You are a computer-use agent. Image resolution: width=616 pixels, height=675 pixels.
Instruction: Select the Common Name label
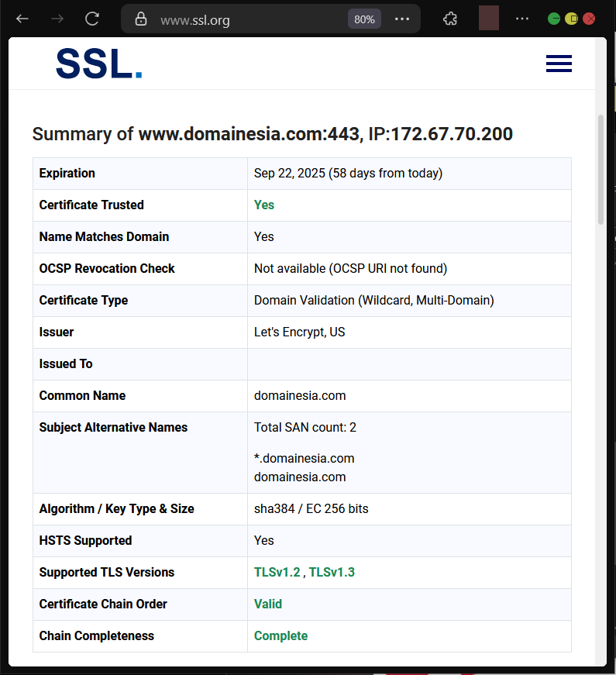click(83, 395)
